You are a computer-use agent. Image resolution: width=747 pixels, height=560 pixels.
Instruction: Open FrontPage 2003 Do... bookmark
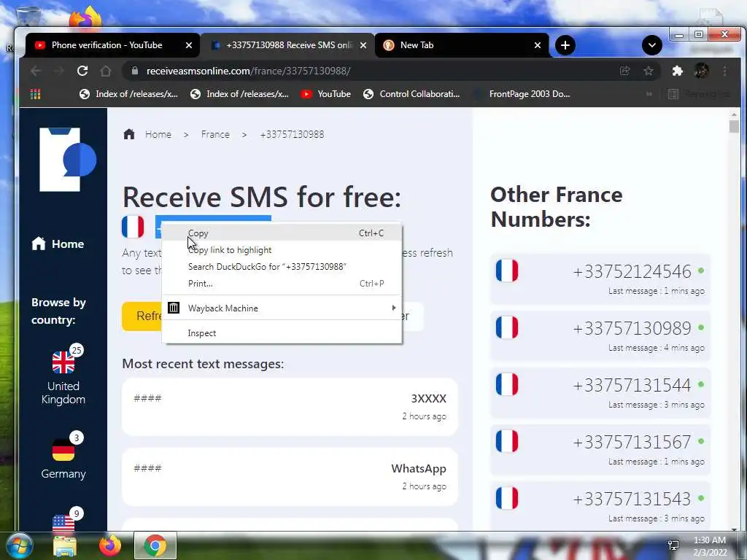pyautogui.click(x=522, y=94)
